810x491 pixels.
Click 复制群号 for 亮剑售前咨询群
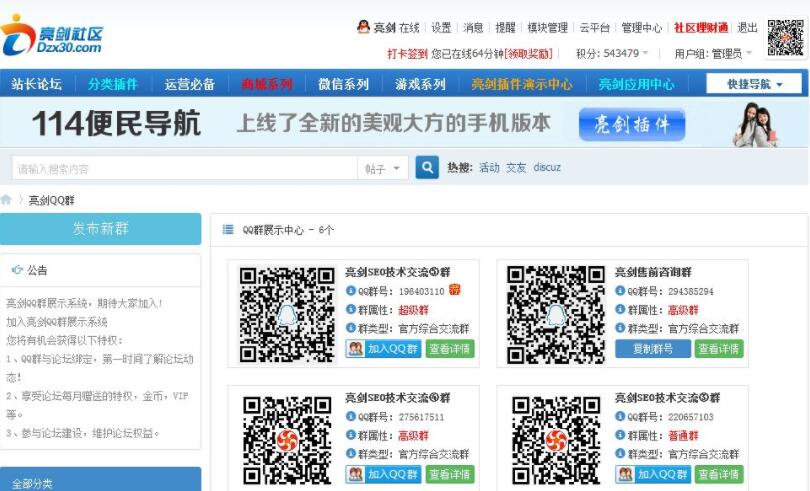click(653, 349)
